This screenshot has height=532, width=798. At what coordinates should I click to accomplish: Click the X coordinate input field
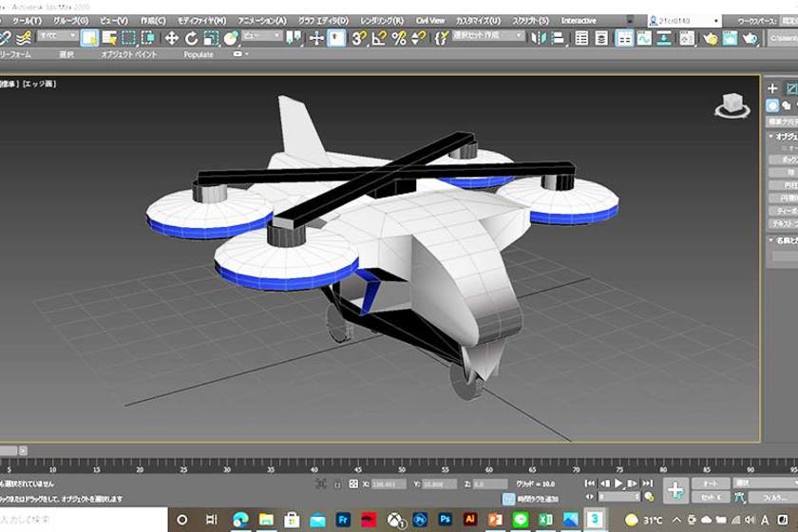[x=388, y=484]
